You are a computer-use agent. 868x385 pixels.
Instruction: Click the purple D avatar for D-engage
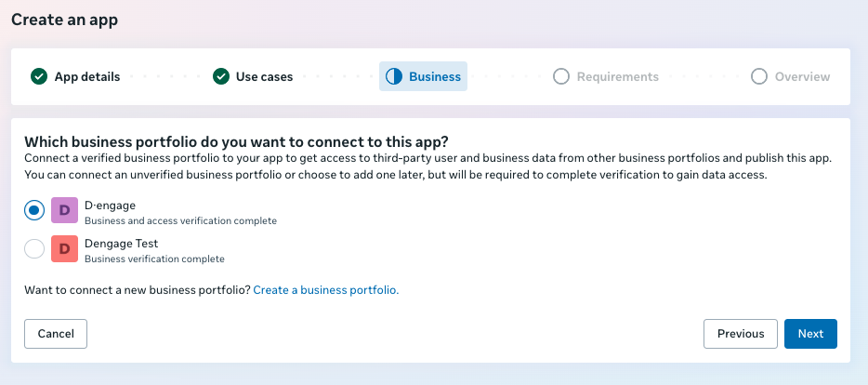pyautogui.click(x=65, y=210)
